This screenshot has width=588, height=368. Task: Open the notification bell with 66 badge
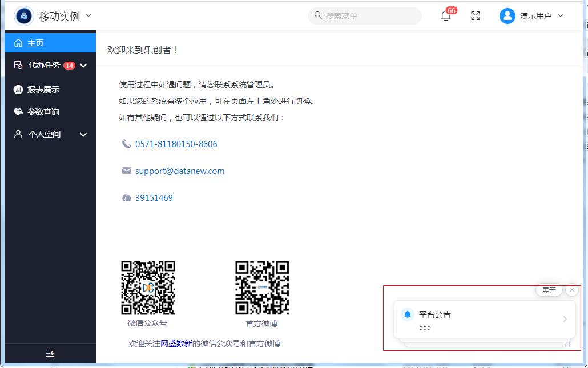pyautogui.click(x=446, y=16)
